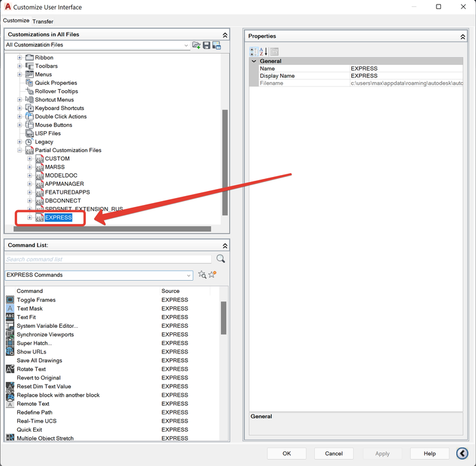Edit the Name property value EXPRESS

[406, 68]
